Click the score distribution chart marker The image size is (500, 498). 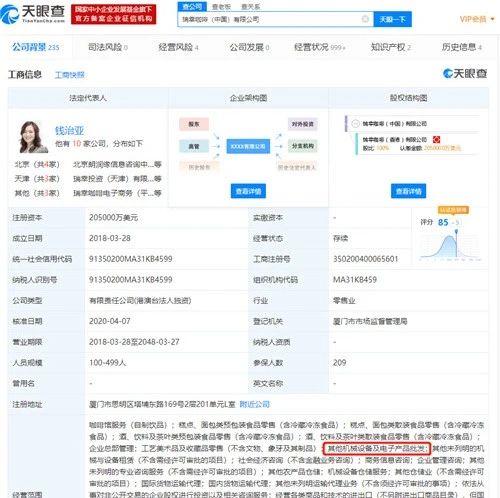click(x=456, y=231)
